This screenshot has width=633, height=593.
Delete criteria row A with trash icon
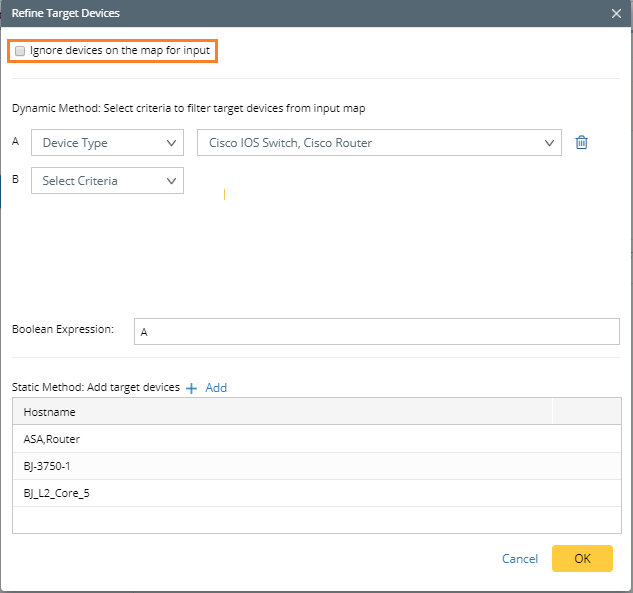coord(581,142)
